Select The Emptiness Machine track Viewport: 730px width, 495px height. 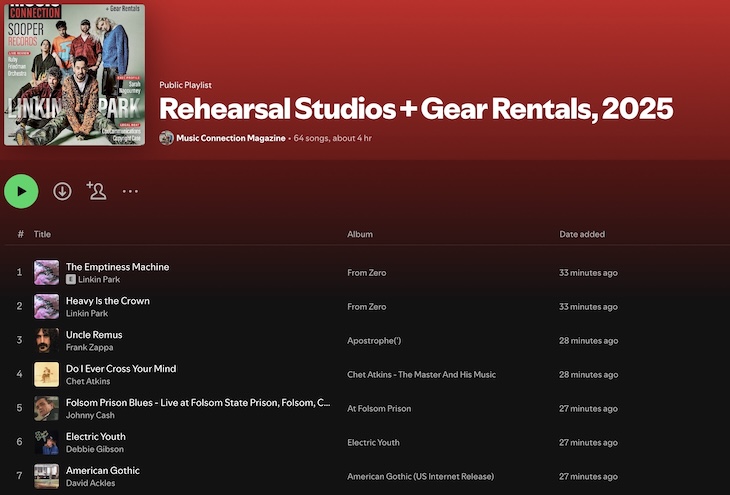[118, 267]
